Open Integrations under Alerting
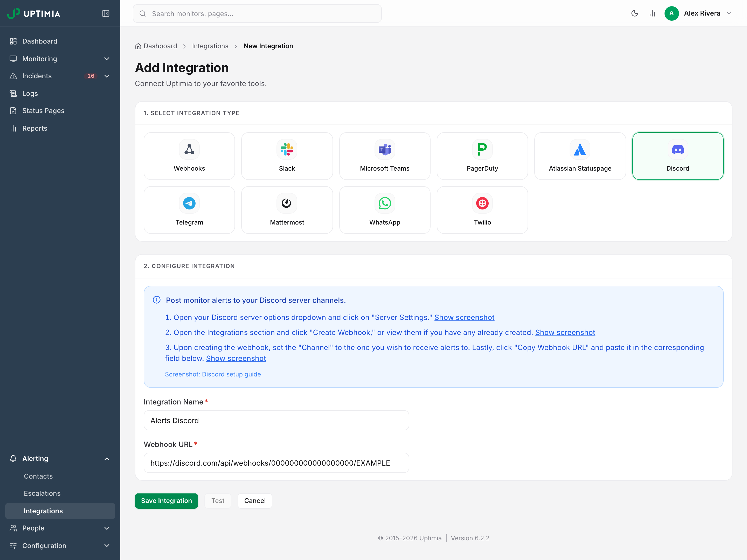Screen dimensions: 747x560 (x=60, y=511)
